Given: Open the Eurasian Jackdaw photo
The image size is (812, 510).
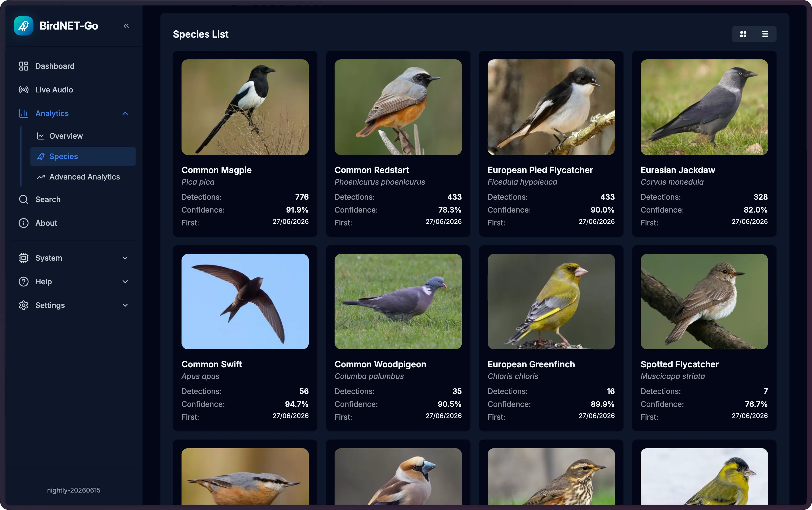Looking at the screenshot, I should pos(704,107).
